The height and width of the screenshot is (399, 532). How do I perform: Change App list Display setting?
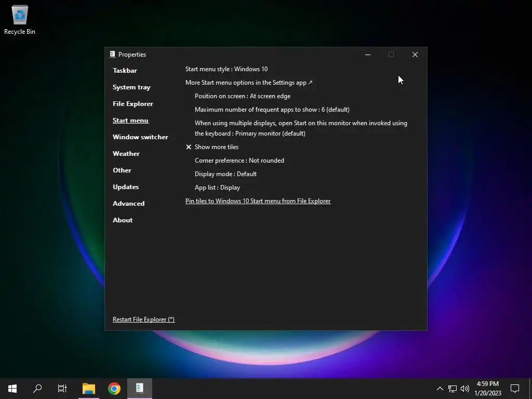[217, 188]
